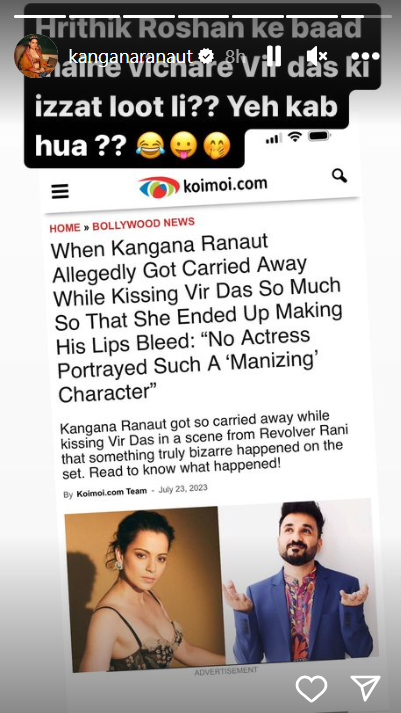This screenshot has height=713, width=401.
Task: Open the koimoi hamburger menu
Action: point(60,191)
